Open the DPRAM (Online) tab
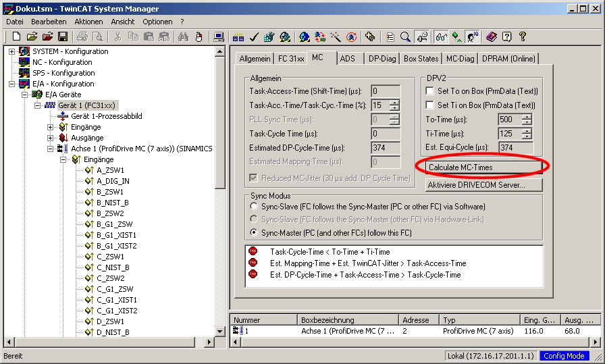The width and height of the screenshot is (605, 364). coord(508,59)
